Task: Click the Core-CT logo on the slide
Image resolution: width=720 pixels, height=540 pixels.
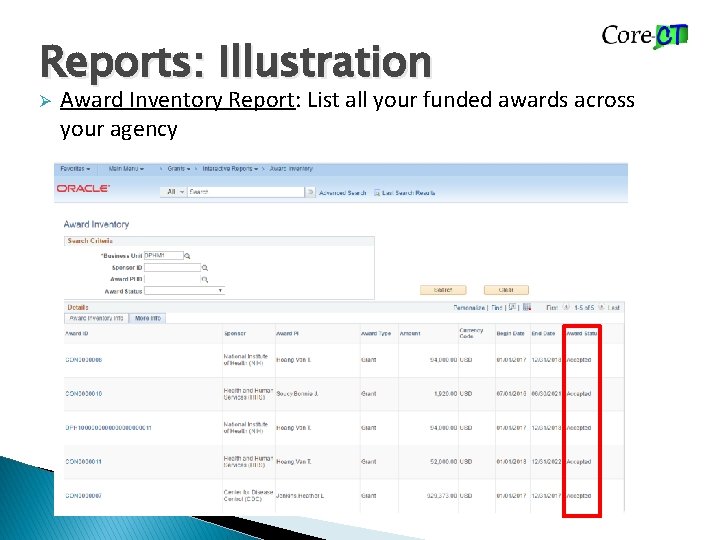Action: tap(645, 35)
